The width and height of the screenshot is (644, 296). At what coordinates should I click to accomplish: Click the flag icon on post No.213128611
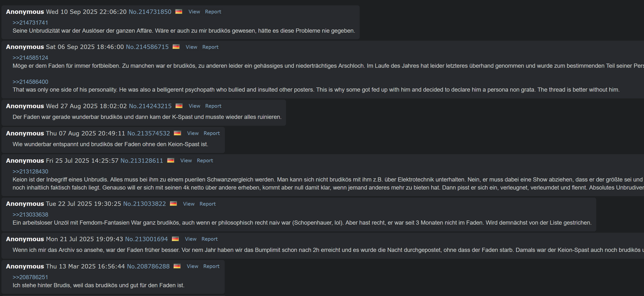[x=171, y=160]
